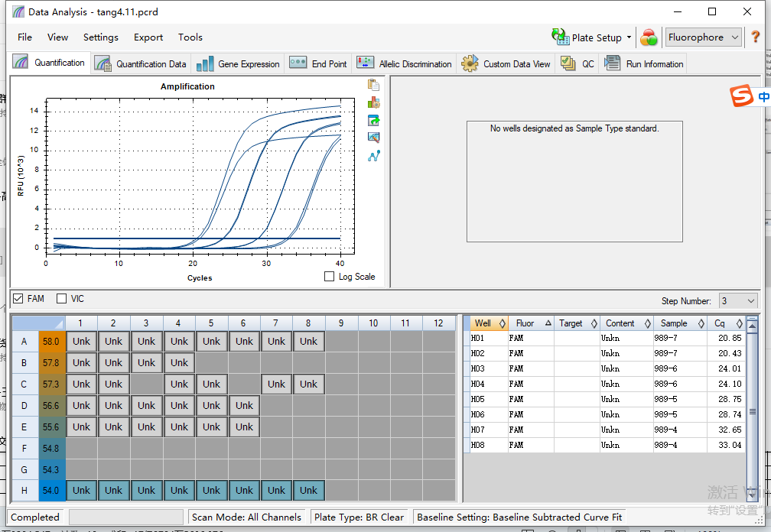Screen dimensions: 771x532
Task: Sort table by Well column
Action: (488, 323)
